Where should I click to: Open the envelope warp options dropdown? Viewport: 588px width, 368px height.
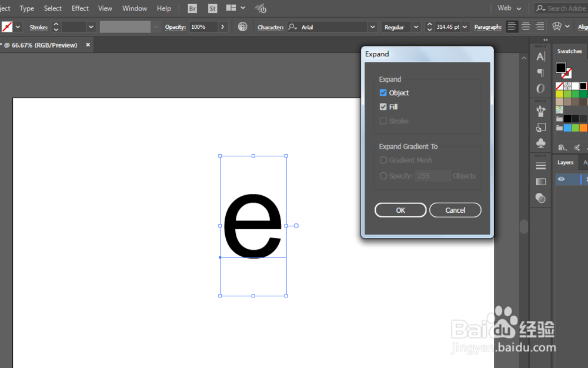pyautogui.click(x=567, y=26)
